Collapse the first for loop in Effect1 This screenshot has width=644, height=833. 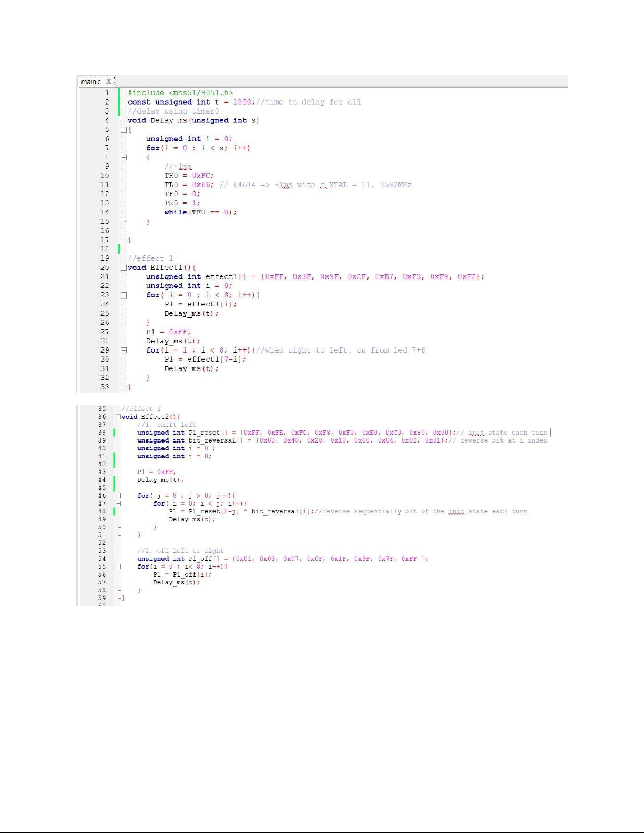tap(124, 295)
